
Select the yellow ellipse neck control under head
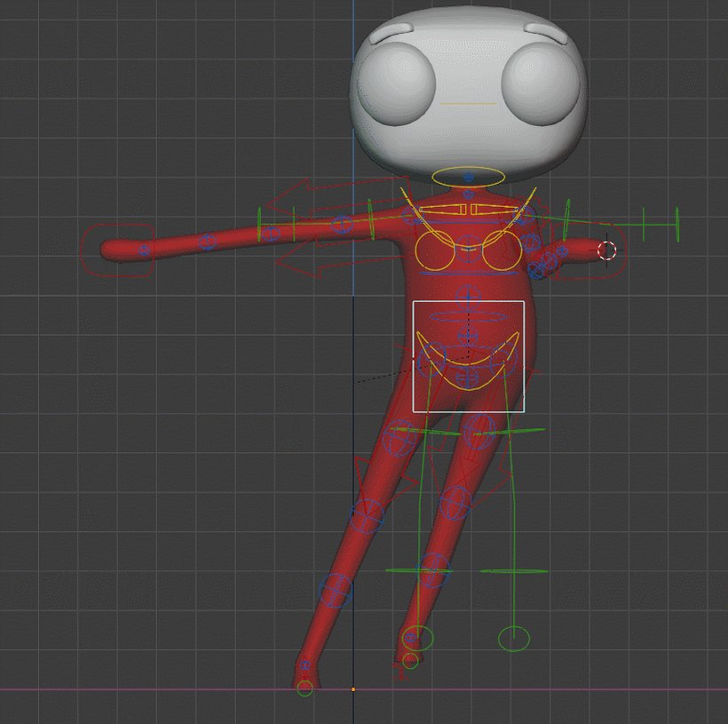[468, 177]
